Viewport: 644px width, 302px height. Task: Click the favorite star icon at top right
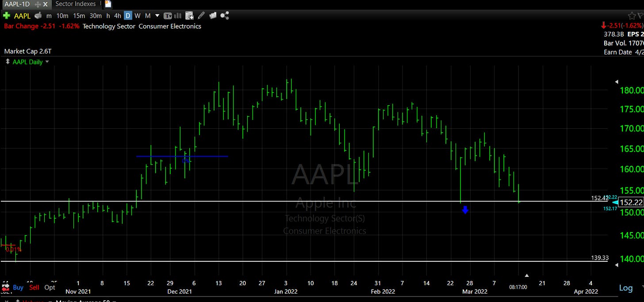coord(632,15)
